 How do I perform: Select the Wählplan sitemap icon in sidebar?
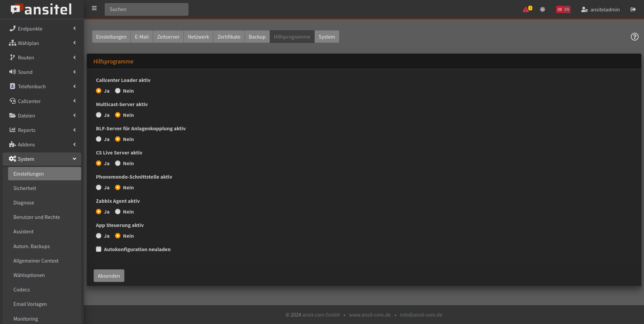tap(12, 43)
